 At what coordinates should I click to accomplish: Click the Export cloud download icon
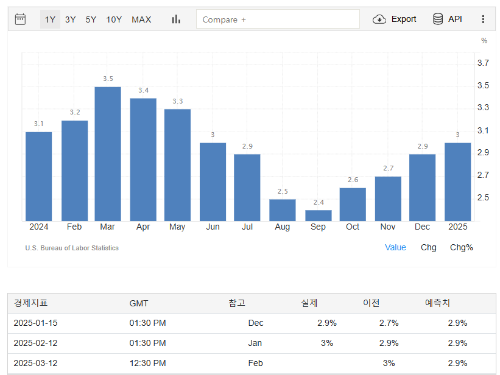[379, 19]
